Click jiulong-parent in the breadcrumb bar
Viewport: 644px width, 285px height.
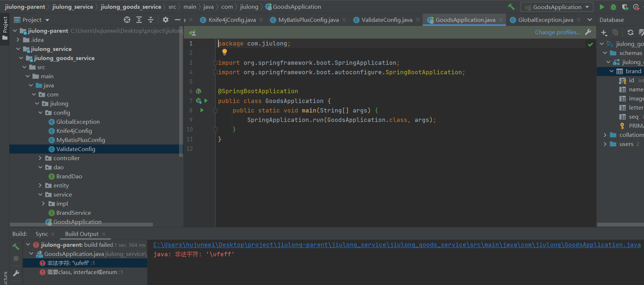(x=25, y=7)
